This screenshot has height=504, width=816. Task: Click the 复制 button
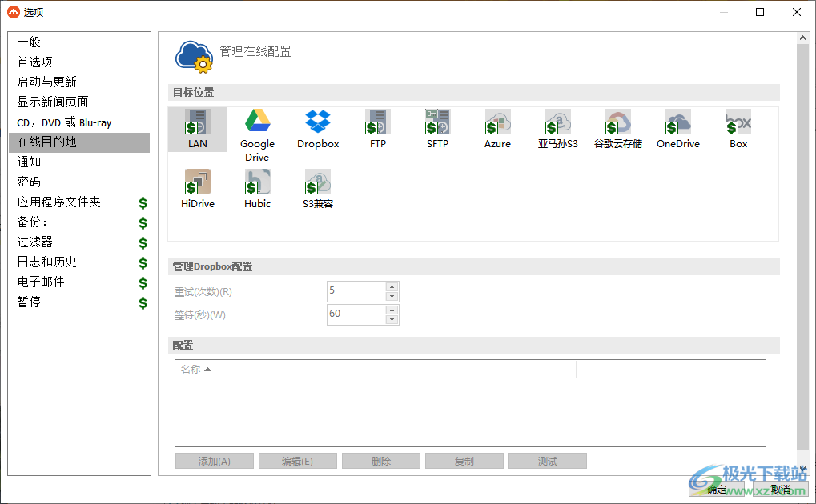point(464,462)
